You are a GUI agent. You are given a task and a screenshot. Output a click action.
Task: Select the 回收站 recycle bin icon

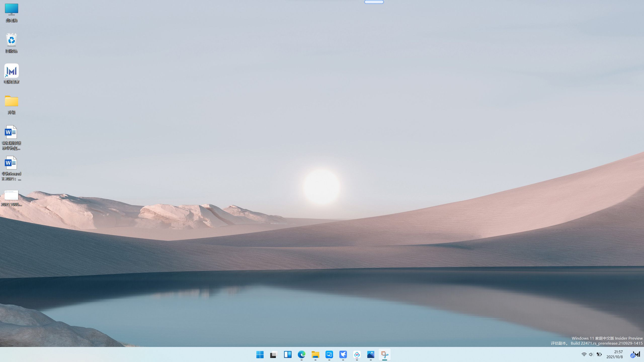coord(11,43)
